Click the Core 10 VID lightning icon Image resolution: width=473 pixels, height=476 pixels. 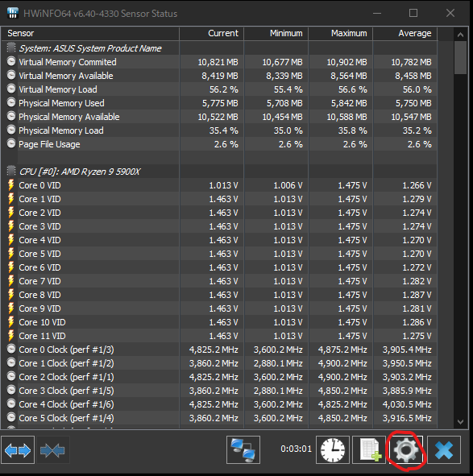coord(11,322)
